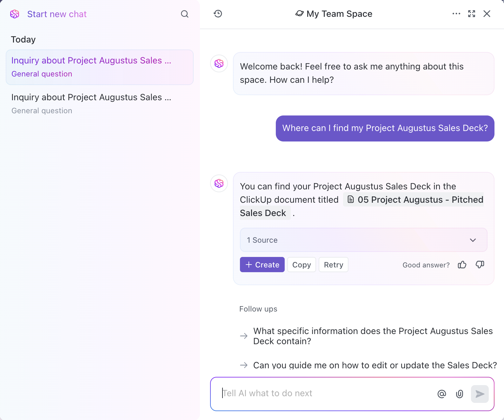Give the answer a thumbs up
The image size is (504, 420).
(462, 265)
